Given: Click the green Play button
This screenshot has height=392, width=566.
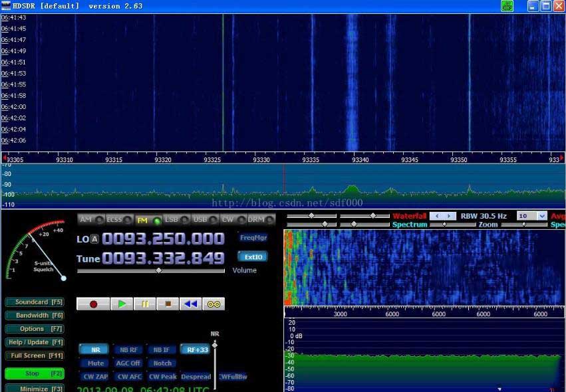Looking at the screenshot, I should coord(122,304).
